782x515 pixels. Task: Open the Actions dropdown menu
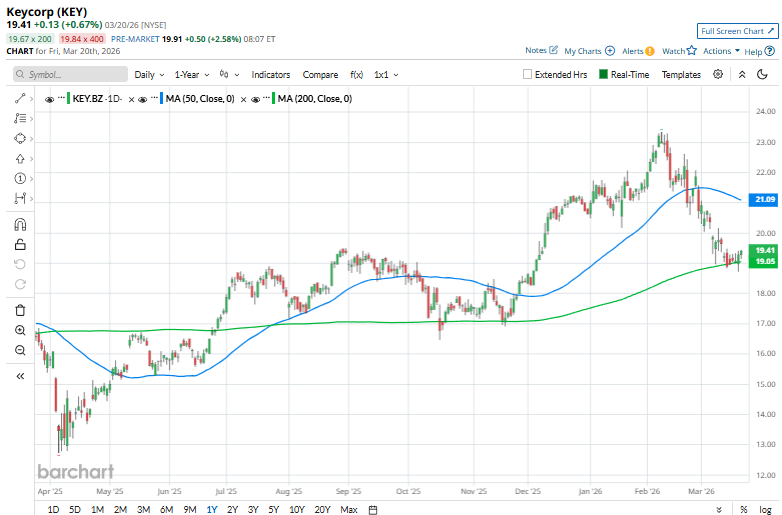[721, 50]
